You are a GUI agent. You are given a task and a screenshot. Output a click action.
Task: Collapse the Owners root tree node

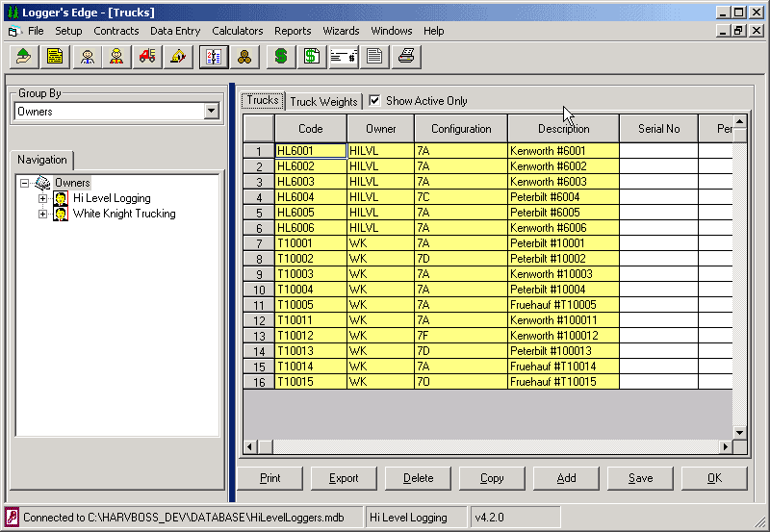tap(25, 183)
